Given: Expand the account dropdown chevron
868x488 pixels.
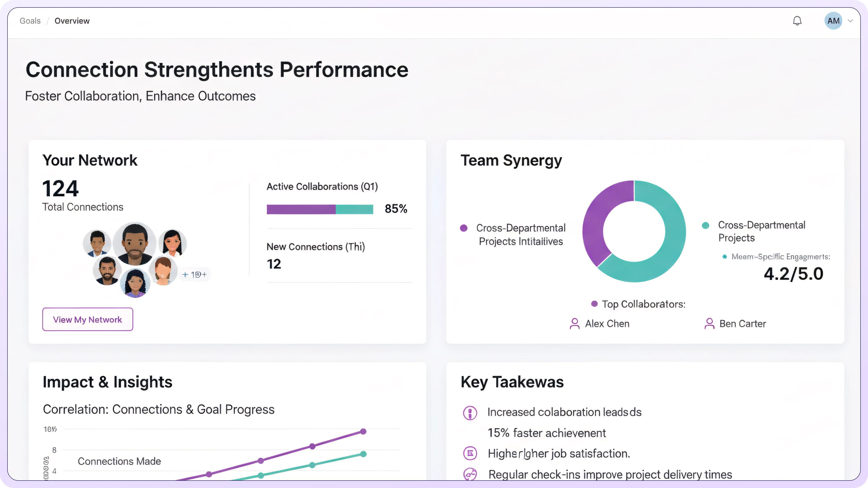Looking at the screenshot, I should pos(850,21).
